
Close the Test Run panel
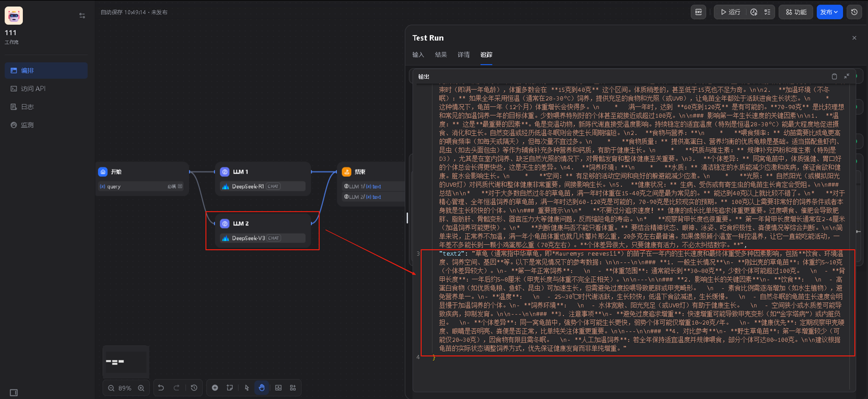[x=855, y=38]
